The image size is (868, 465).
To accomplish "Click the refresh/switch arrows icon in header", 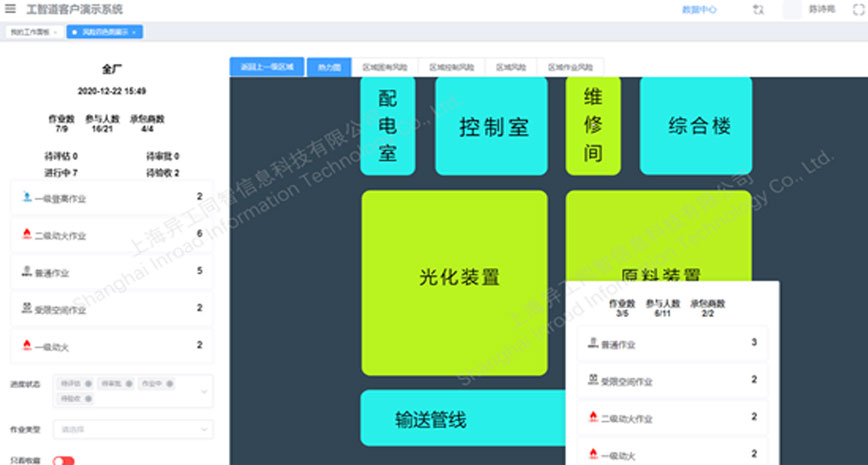I will pos(758,9).
